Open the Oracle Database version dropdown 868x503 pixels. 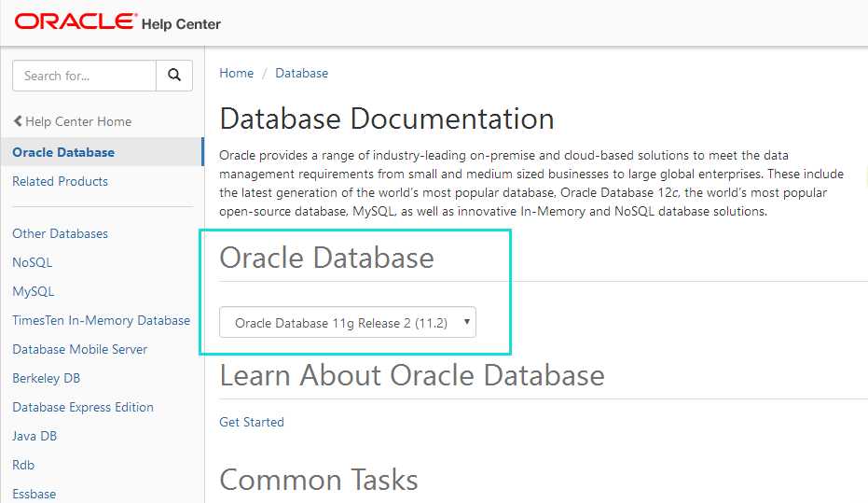coord(348,323)
